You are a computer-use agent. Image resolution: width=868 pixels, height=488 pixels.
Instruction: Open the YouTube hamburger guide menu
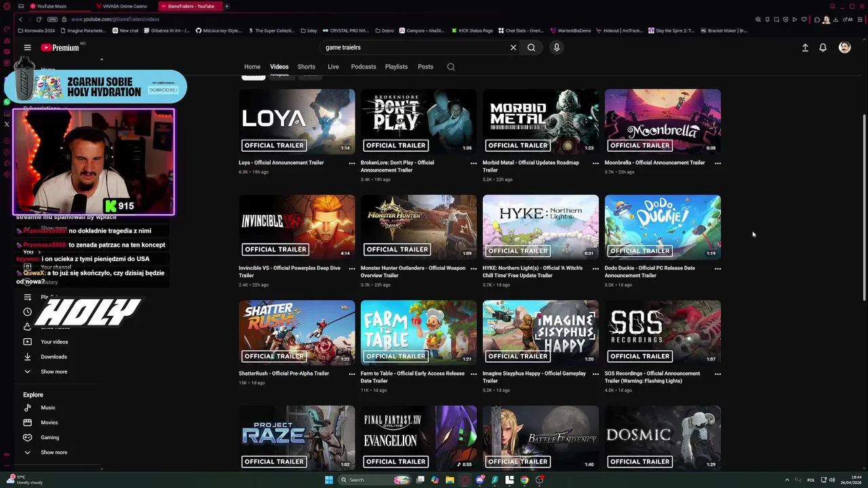click(x=27, y=47)
